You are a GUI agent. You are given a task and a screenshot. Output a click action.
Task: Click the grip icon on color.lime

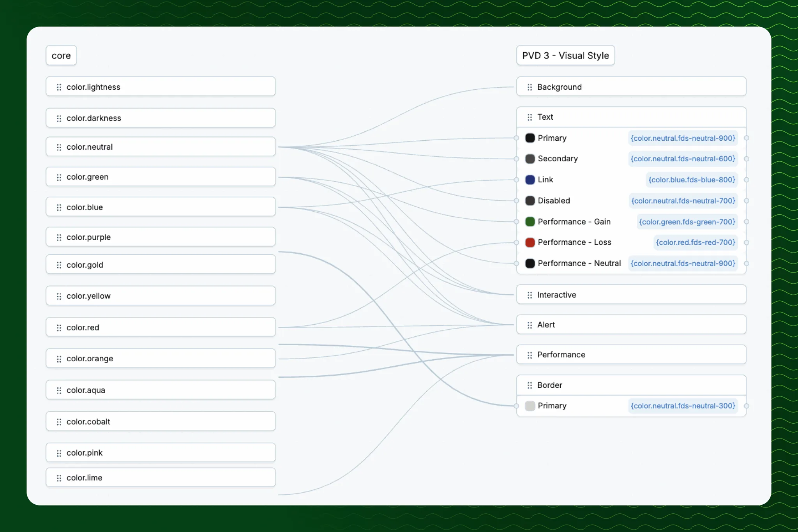tap(59, 478)
